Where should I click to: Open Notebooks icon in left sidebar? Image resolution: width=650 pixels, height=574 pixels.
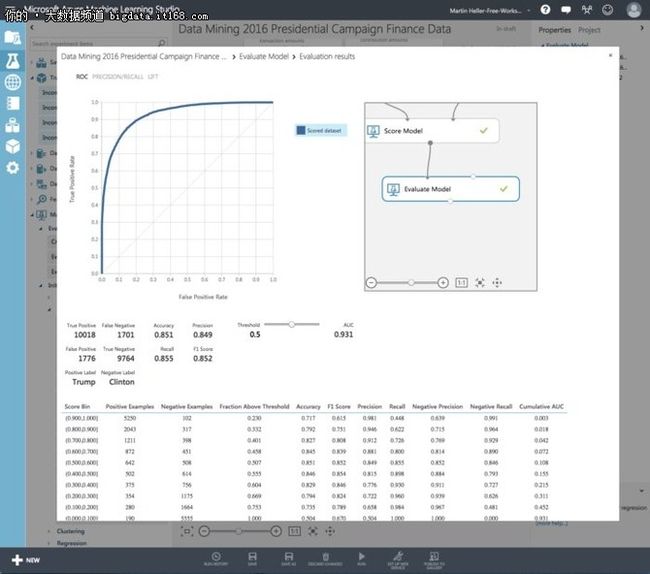pos(12,103)
